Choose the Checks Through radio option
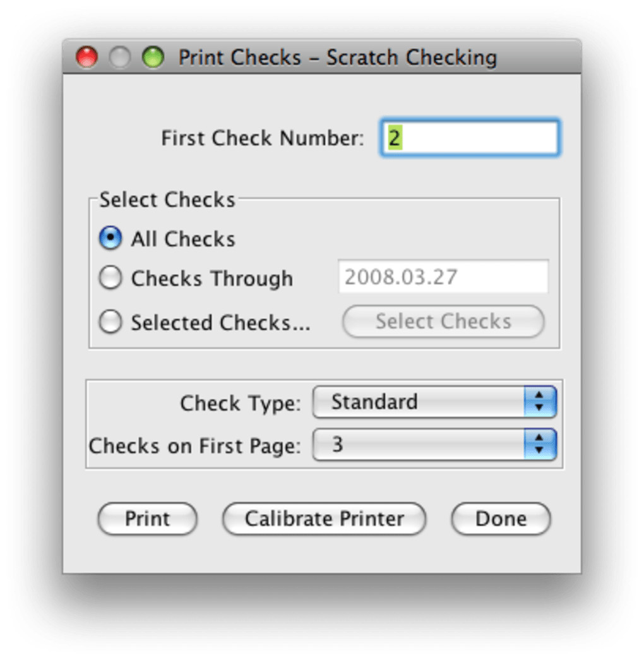 coord(110,278)
